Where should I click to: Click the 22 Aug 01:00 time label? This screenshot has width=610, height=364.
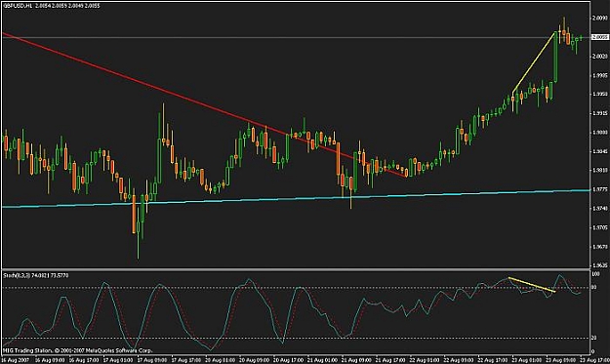pyautogui.click(x=425, y=360)
